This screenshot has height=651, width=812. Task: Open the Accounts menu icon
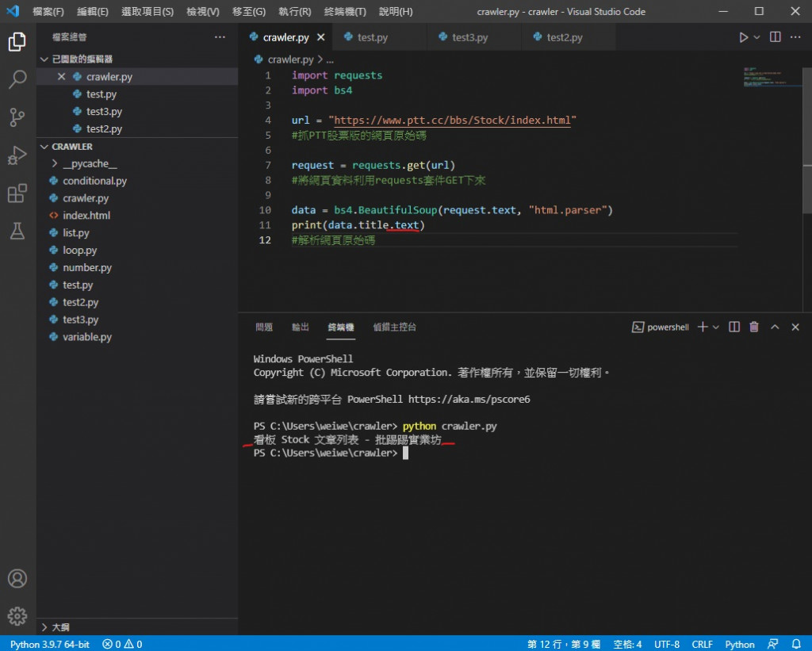click(x=17, y=578)
